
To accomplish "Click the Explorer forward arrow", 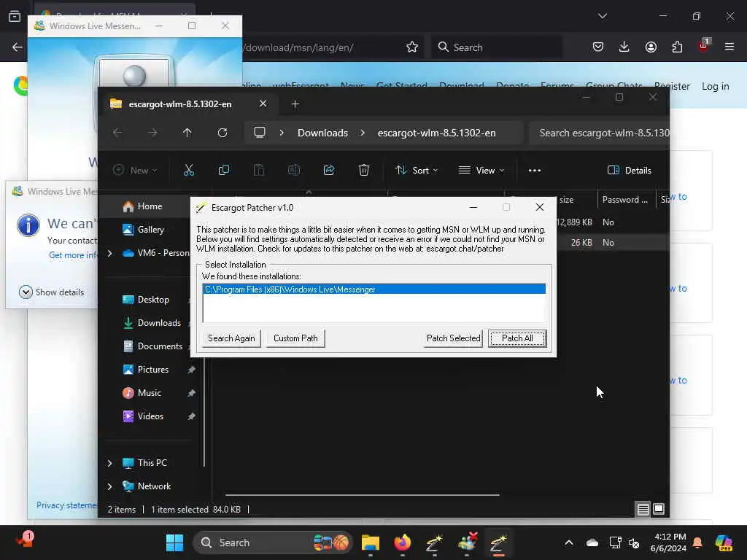I will pyautogui.click(x=152, y=133).
